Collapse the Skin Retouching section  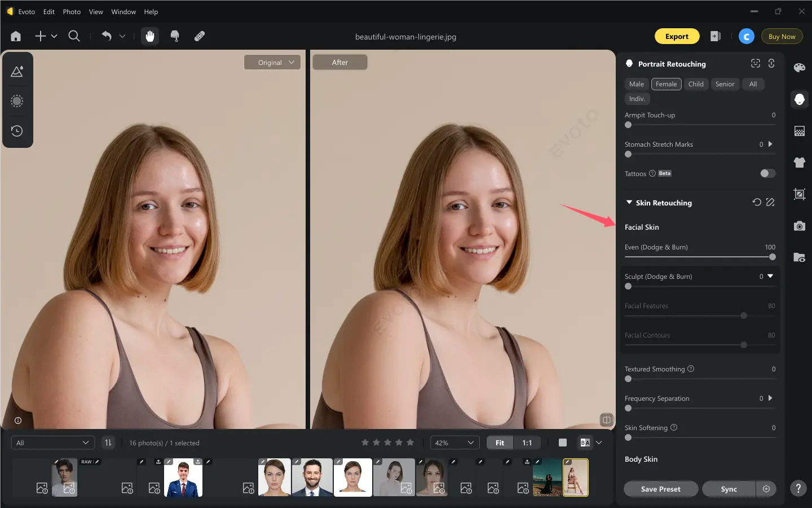point(629,203)
